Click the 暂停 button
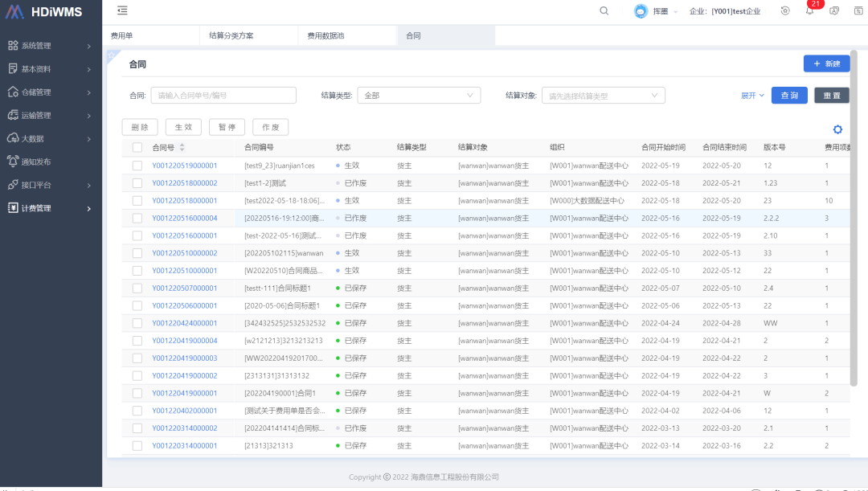 pos(227,127)
